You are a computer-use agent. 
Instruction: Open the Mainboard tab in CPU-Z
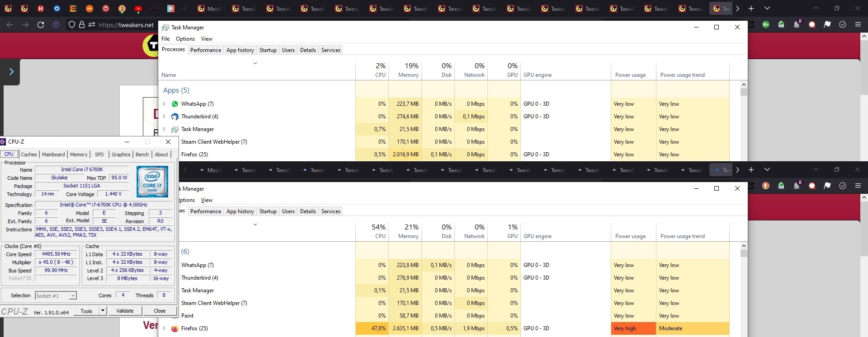tap(53, 154)
